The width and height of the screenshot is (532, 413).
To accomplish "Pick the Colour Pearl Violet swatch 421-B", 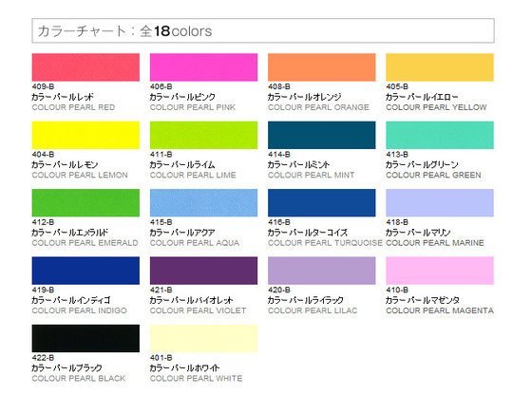I will (x=203, y=271).
